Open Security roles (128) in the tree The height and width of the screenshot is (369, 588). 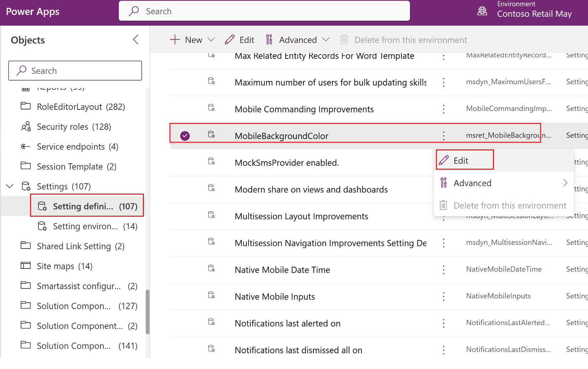point(66,127)
